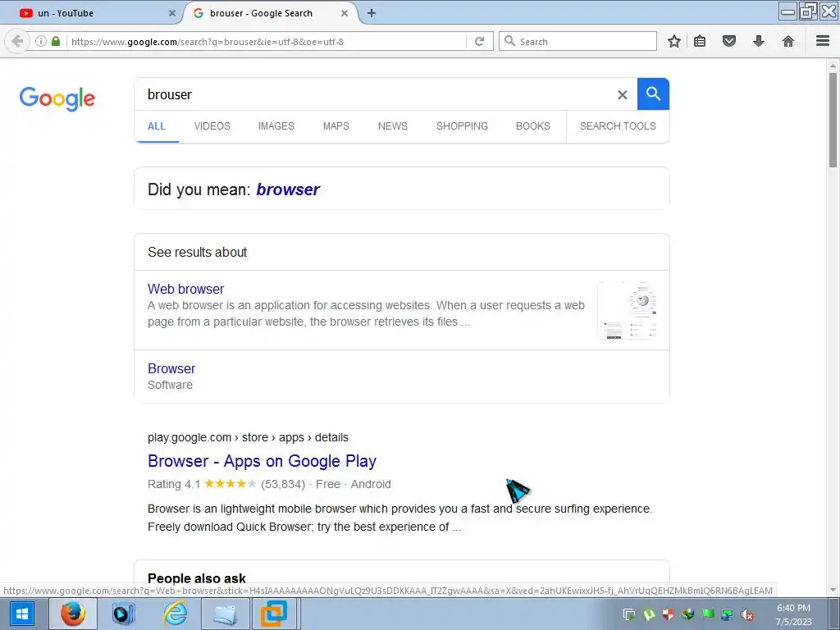Image resolution: width=840 pixels, height=630 pixels.
Task: Reload the page with the refresh icon
Action: point(479,41)
